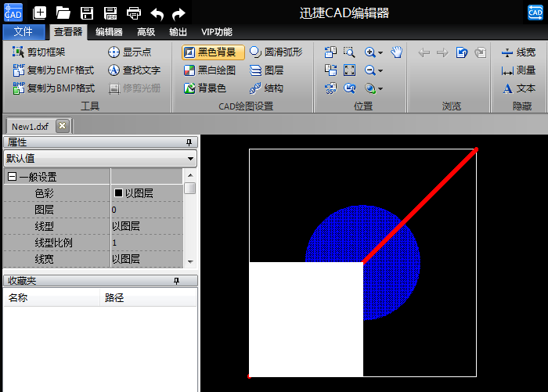Close the New1.dxf document tab
Viewport: 548px width, 392px height.
63,126
